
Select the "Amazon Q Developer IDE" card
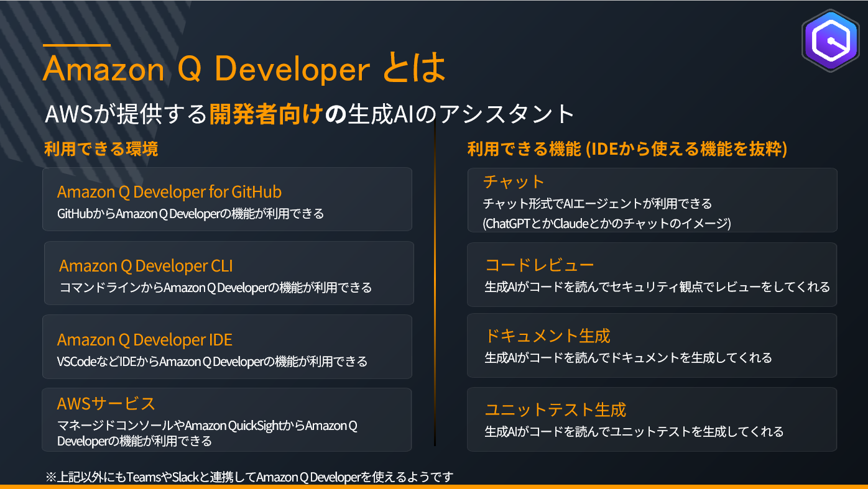[228, 347]
